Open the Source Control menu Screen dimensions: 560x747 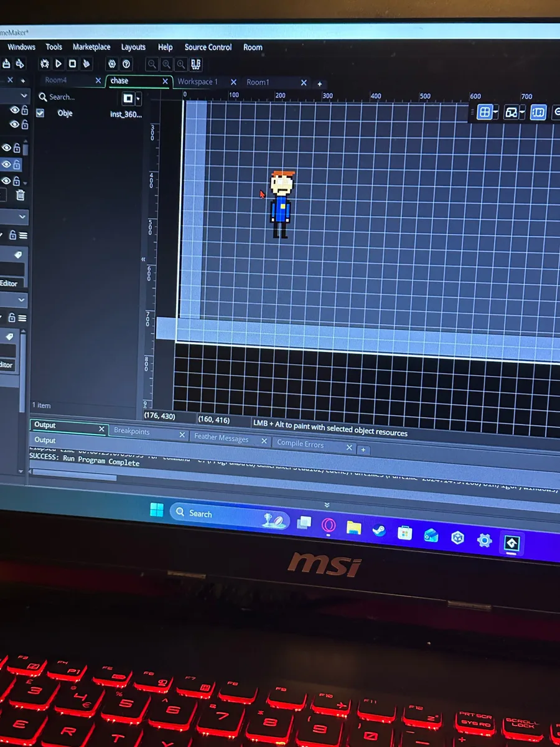click(208, 47)
